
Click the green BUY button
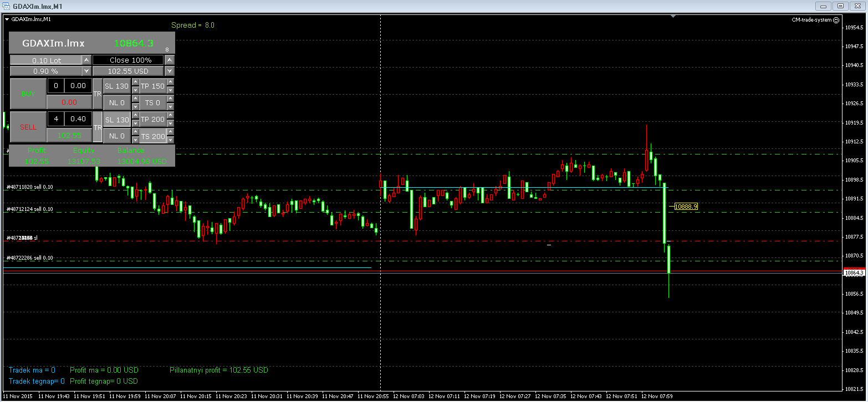click(28, 94)
